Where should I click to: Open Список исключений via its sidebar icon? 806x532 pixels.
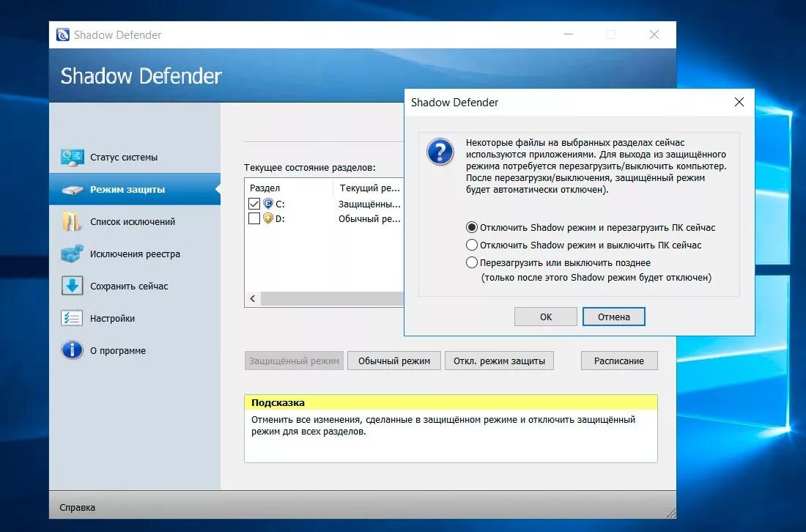(72, 221)
